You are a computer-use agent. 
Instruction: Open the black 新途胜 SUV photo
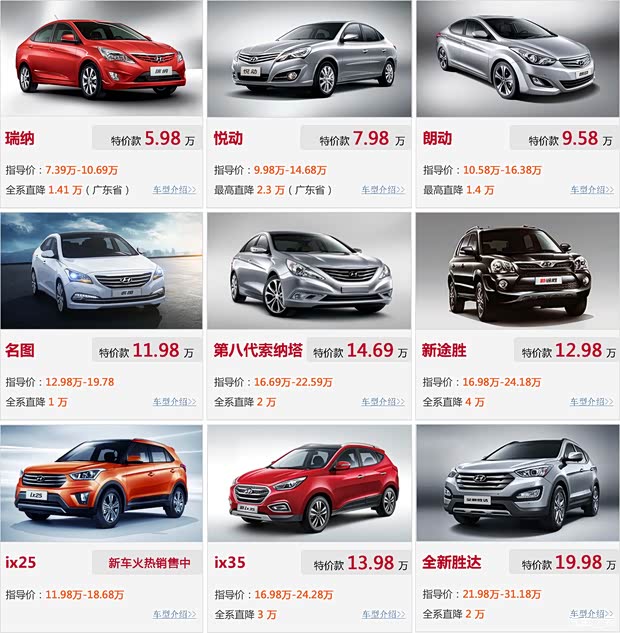coord(518,270)
